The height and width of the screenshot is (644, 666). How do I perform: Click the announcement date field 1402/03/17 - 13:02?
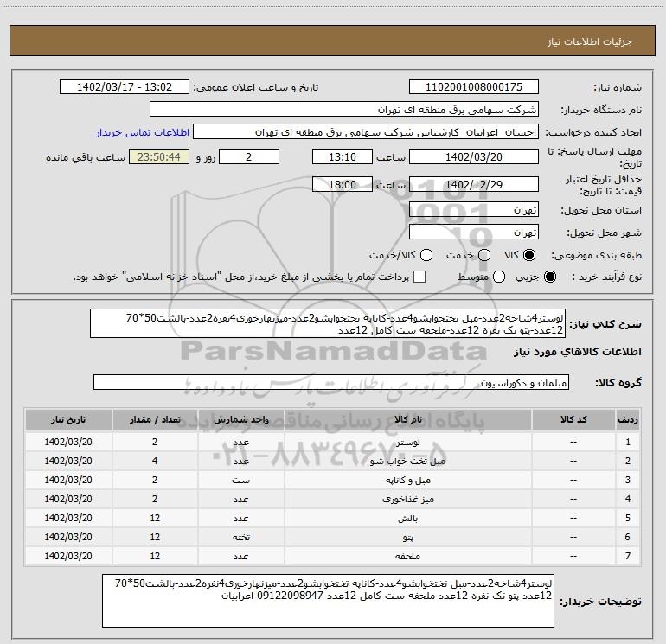[125, 87]
